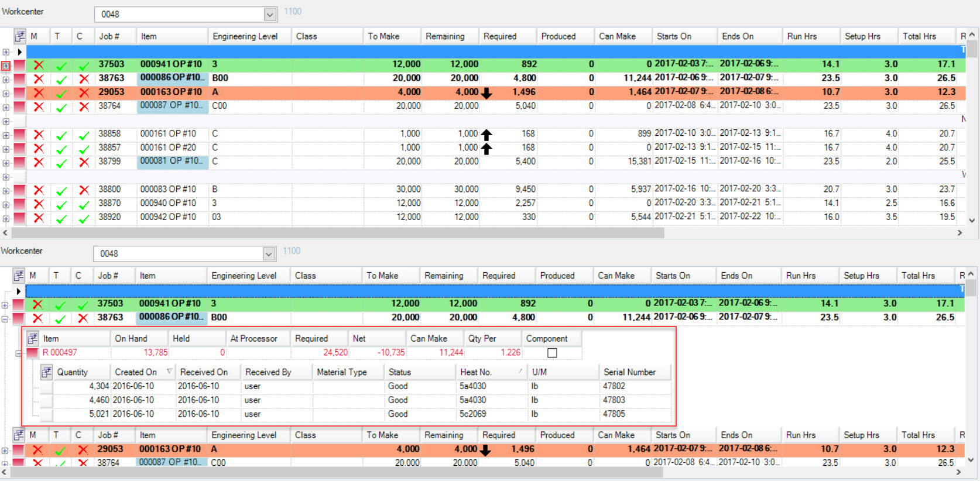Sort top grid by Engineering Level column

pos(251,36)
